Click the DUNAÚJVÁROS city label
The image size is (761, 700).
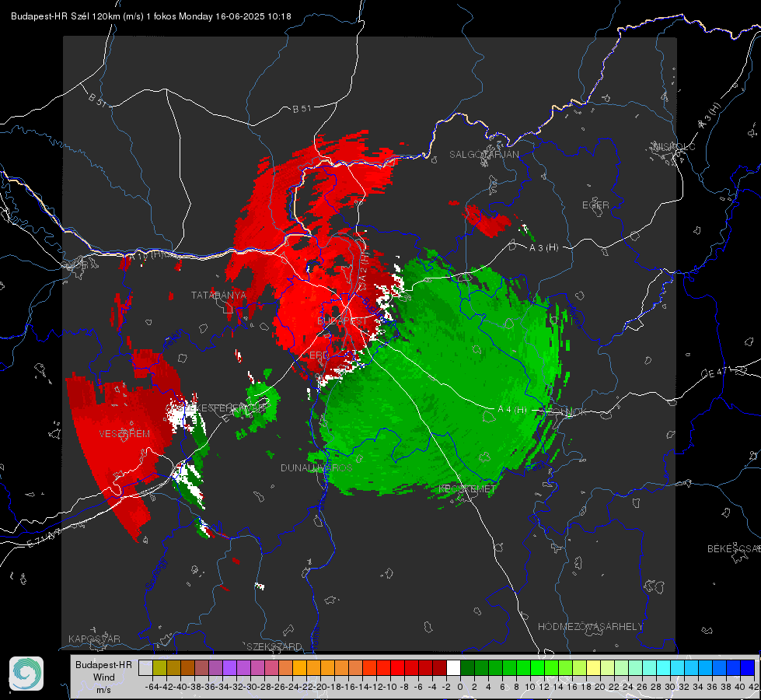[316, 467]
